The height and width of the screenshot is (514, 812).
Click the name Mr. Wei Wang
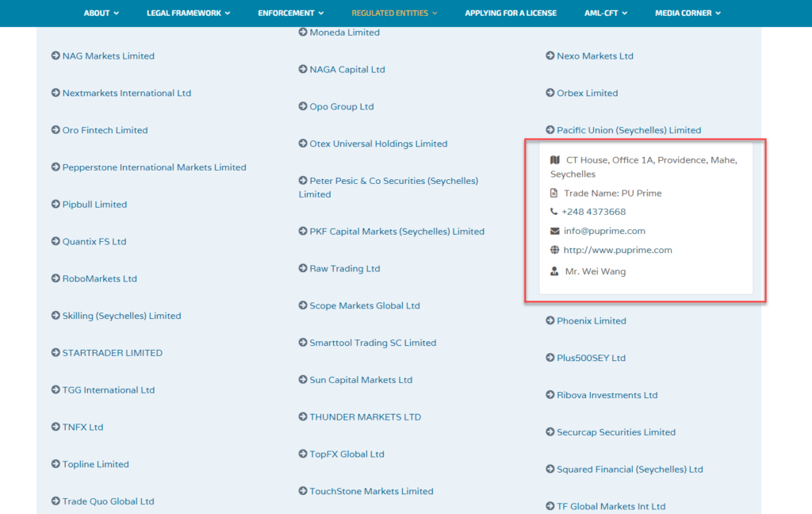click(x=595, y=271)
